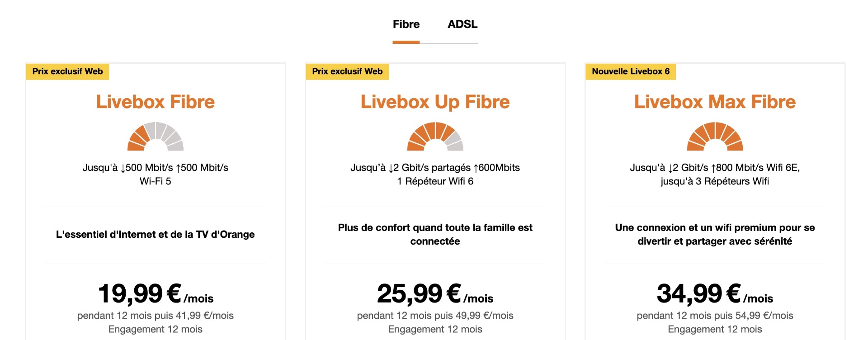Click 'Une connexion et un wifi premium' text

715,234
